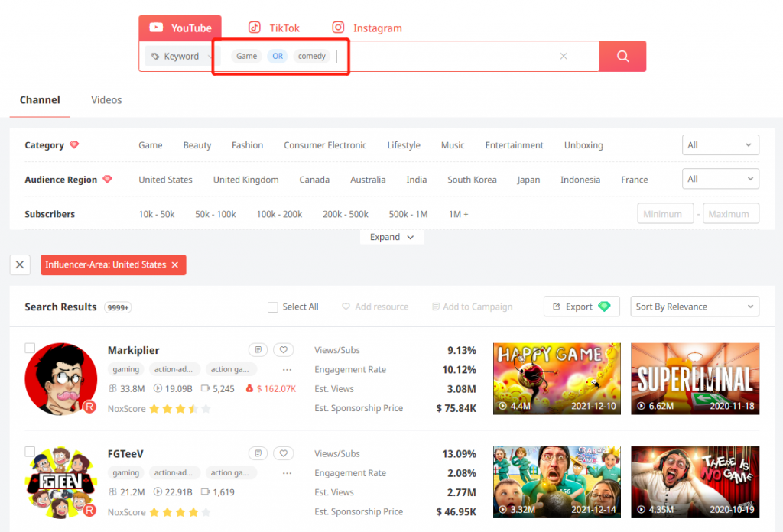Click FGTeeV's video count icon

pyautogui.click(x=205, y=492)
